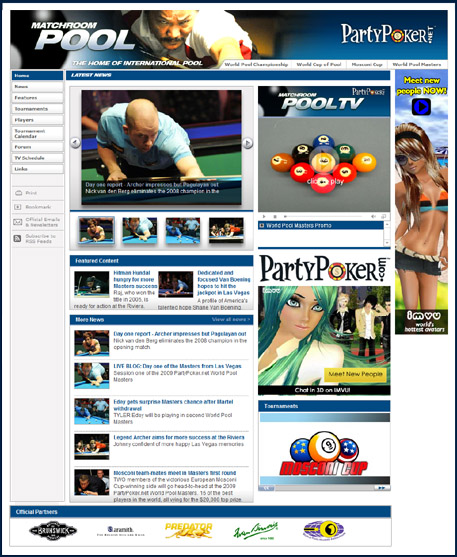Click the Mosconi Cup tournament logo
Screen dimensions: 457x557
(324, 453)
